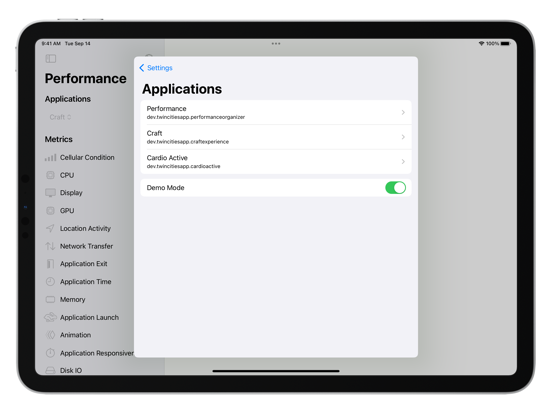Click the chevron on the Craft row
552x414 pixels.
click(403, 137)
